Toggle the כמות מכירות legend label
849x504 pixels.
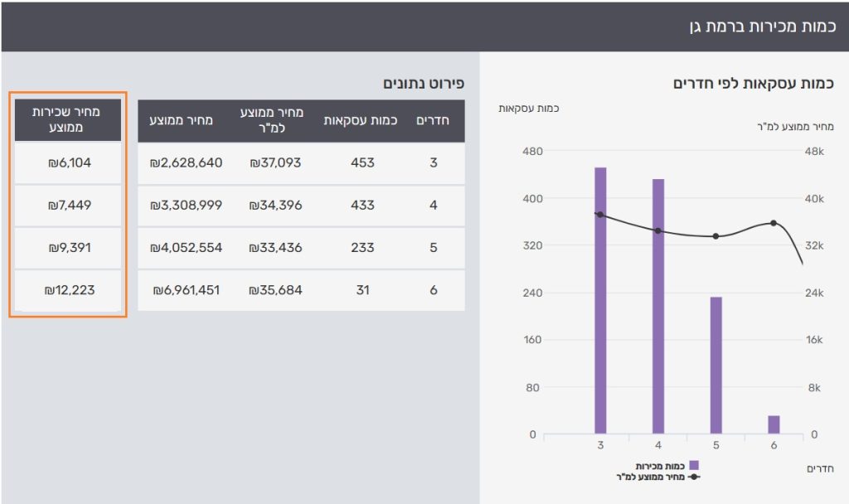(660, 466)
